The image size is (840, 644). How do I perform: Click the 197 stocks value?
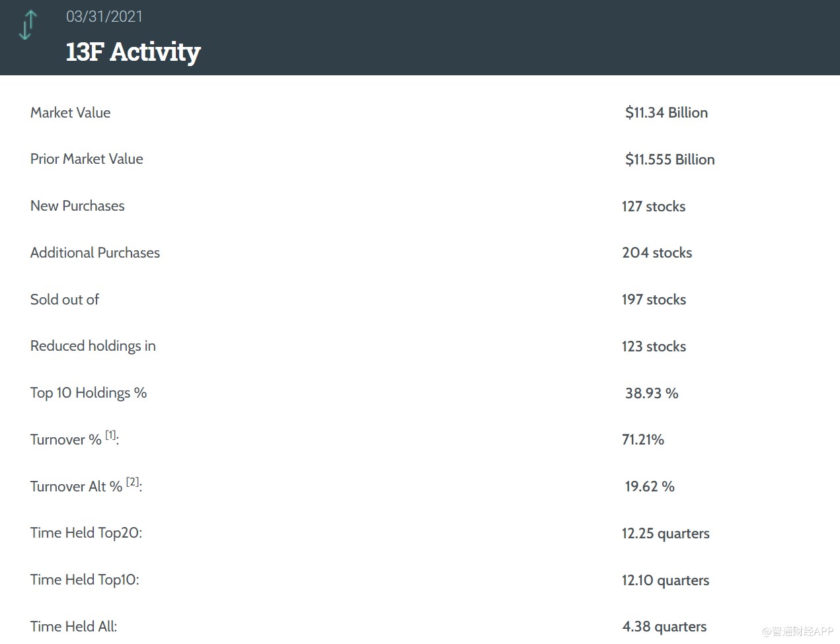click(x=654, y=300)
